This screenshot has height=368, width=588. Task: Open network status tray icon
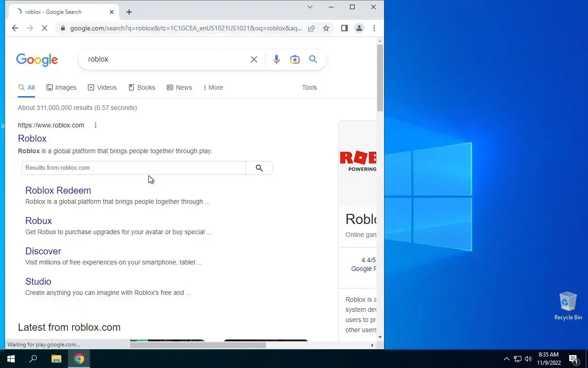(518, 359)
